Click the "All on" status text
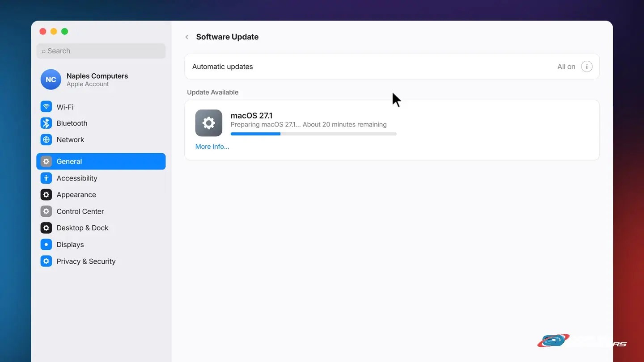Viewport: 644px width, 362px height. pos(566,67)
